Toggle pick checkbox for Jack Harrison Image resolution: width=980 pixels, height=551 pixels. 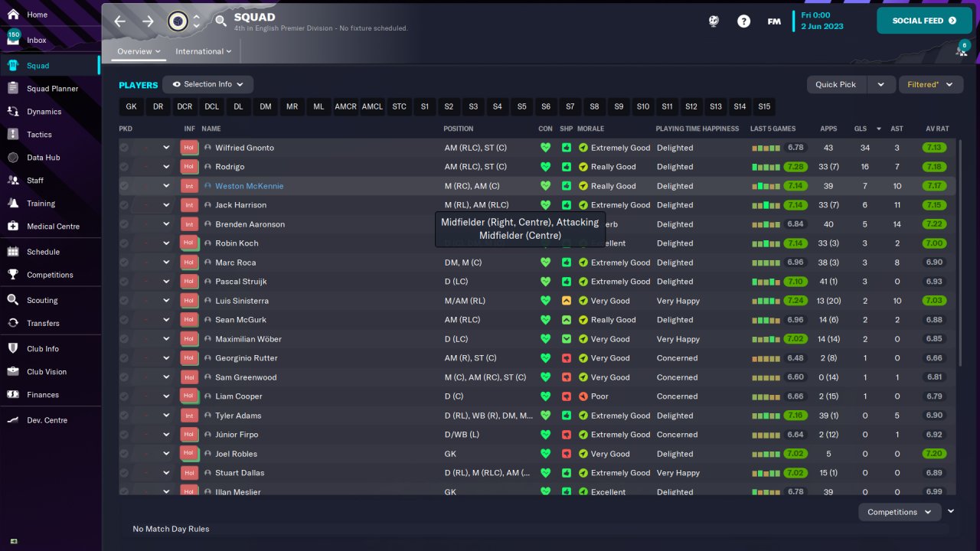coord(124,204)
